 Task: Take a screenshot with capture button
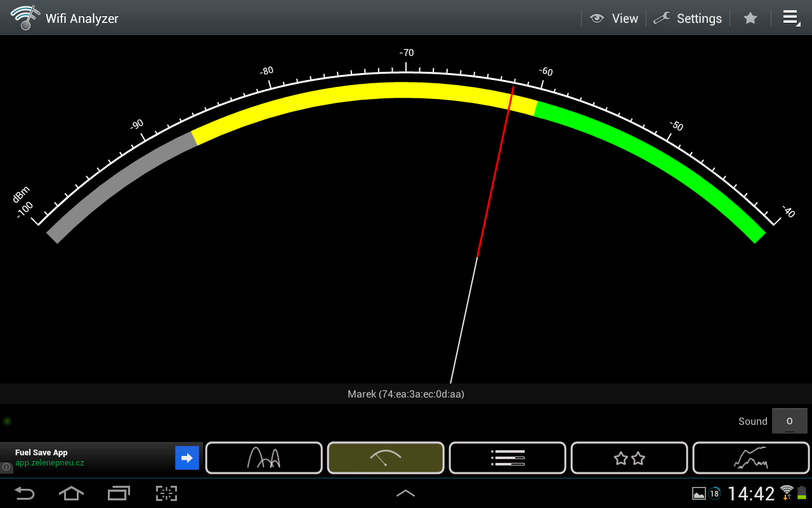click(x=166, y=493)
